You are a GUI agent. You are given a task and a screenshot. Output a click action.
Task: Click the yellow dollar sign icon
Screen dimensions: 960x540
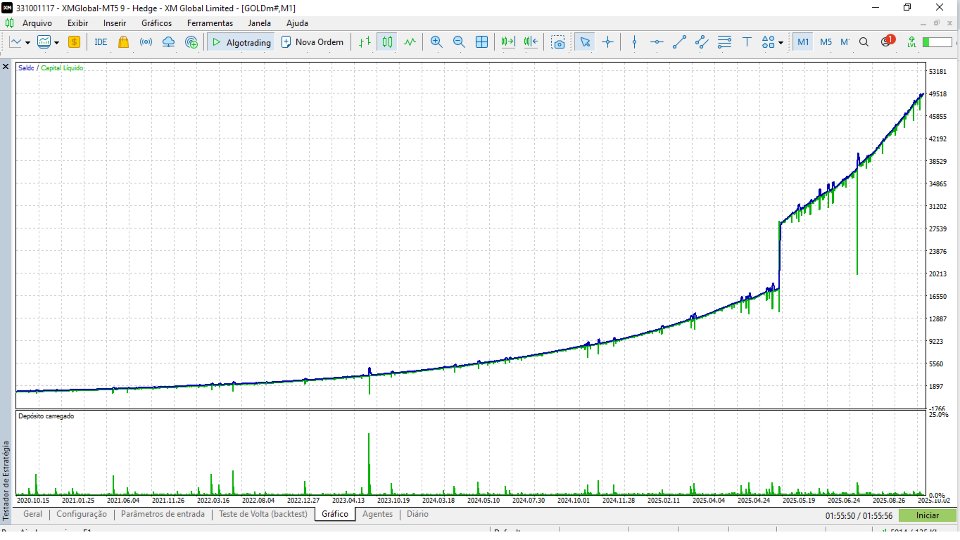74,42
